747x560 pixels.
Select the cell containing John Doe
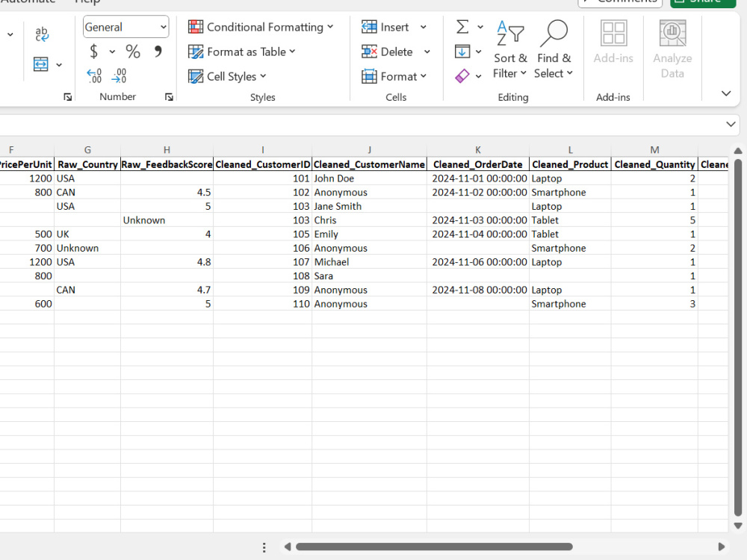tap(369, 178)
